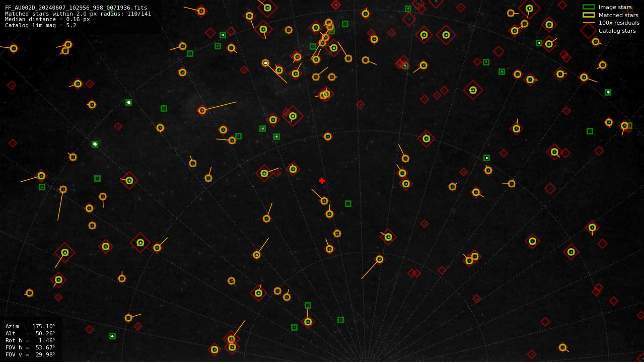Click the 'Rot h = 1.46°' readout
Viewport: 644px width, 362px height.
pyautogui.click(x=30, y=340)
